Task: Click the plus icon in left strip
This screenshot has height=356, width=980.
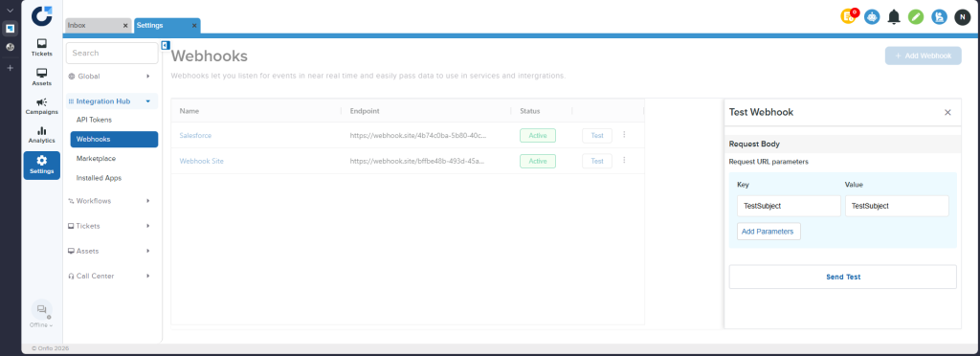Action: coord(10,67)
